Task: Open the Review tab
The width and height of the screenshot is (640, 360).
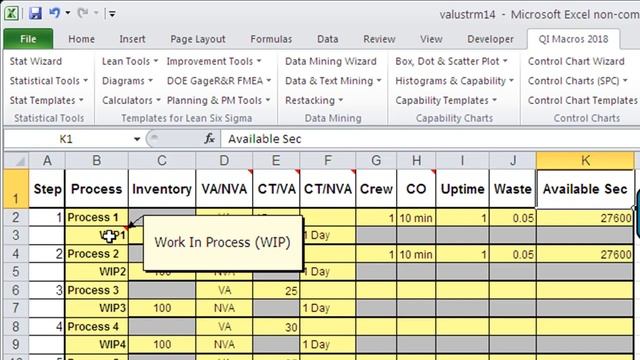Action: coord(379,39)
